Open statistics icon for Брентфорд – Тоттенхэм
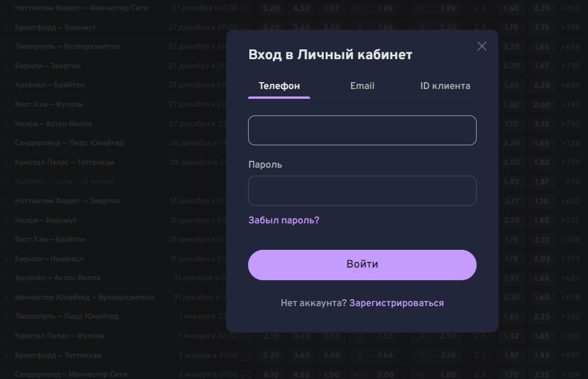 [x=246, y=356]
